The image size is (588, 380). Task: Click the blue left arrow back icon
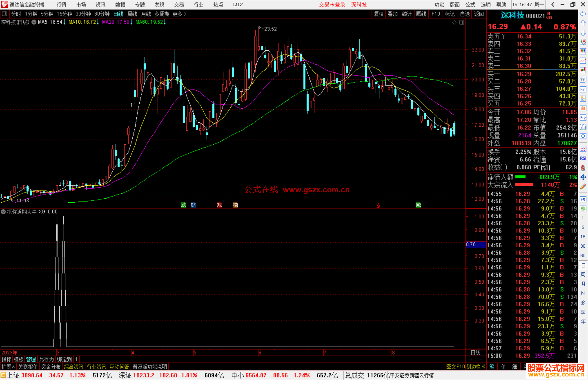pyautogui.click(x=583, y=14)
